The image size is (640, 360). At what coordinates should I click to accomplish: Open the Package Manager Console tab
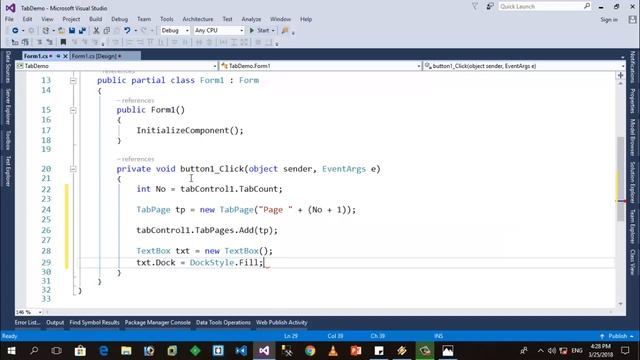click(x=158, y=322)
